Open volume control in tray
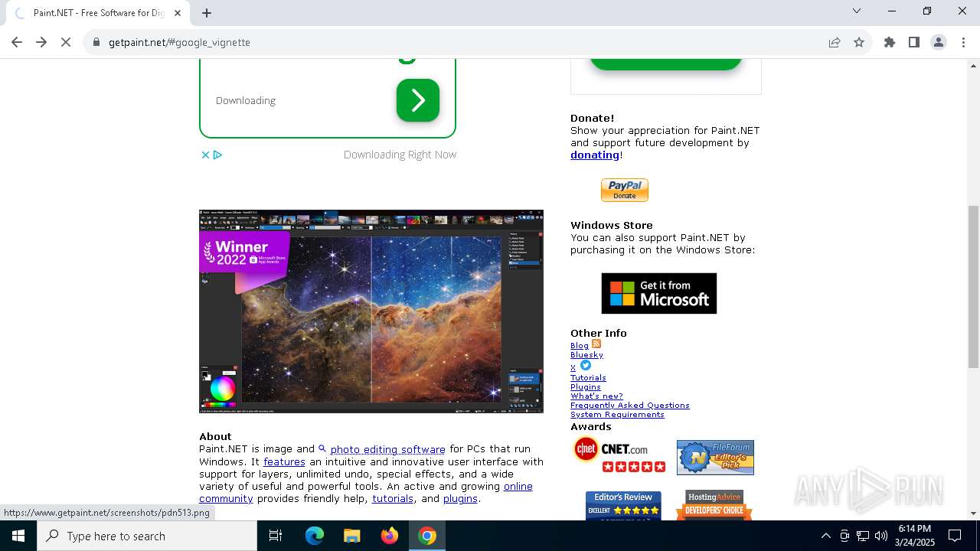This screenshot has width=980, height=551. pyautogui.click(x=880, y=536)
